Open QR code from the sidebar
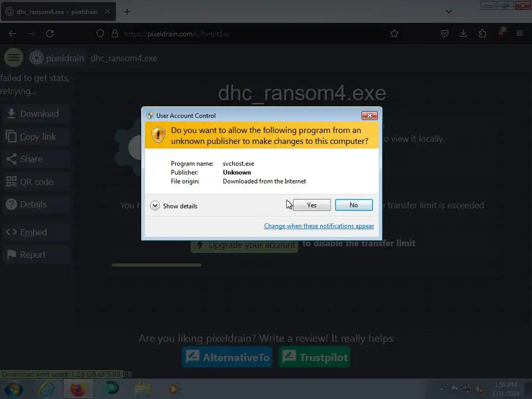 (x=36, y=182)
